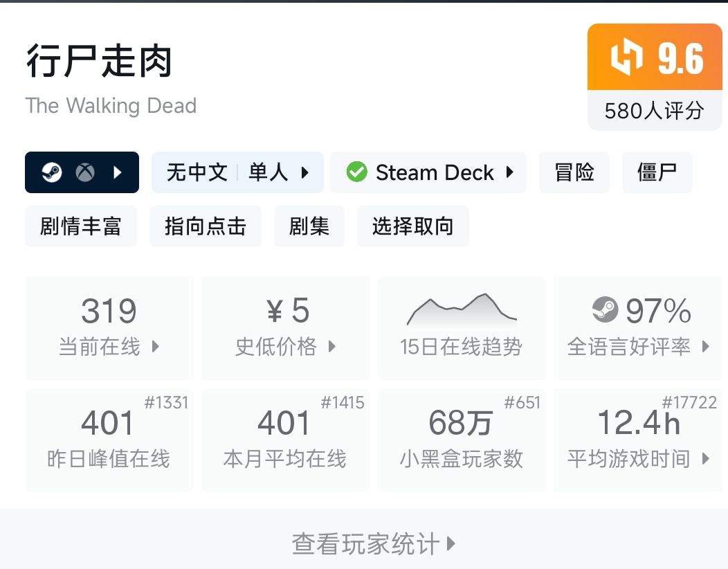
Task: Select the 剧情丰富 tag
Action: point(80,226)
